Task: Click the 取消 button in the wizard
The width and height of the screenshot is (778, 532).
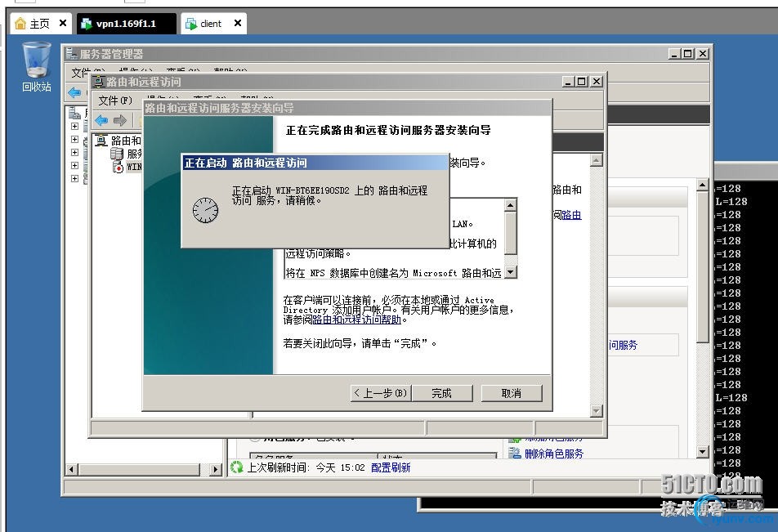Action: 512,393
